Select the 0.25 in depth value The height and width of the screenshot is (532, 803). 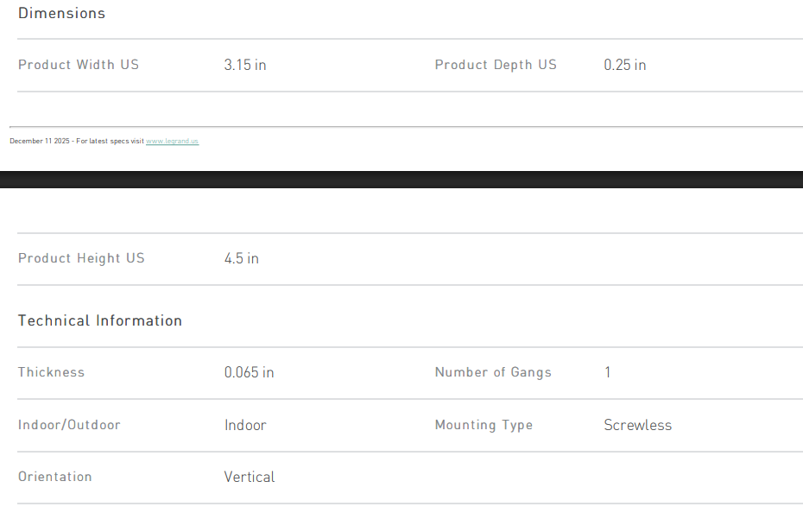pos(625,65)
